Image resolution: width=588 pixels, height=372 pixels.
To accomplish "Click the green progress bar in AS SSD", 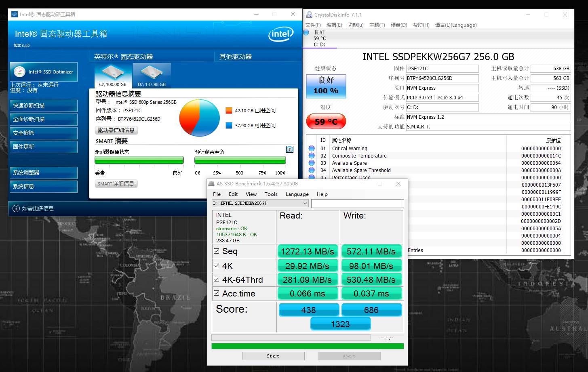I will click(308, 346).
